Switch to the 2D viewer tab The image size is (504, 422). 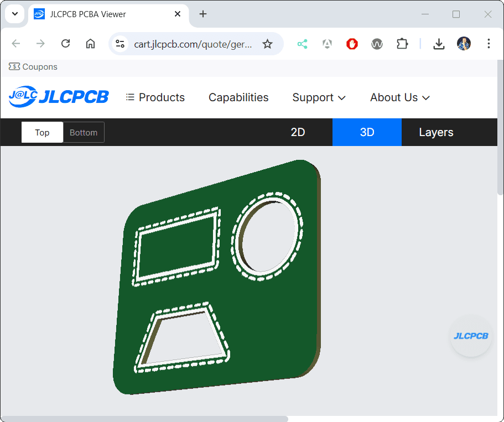point(298,132)
